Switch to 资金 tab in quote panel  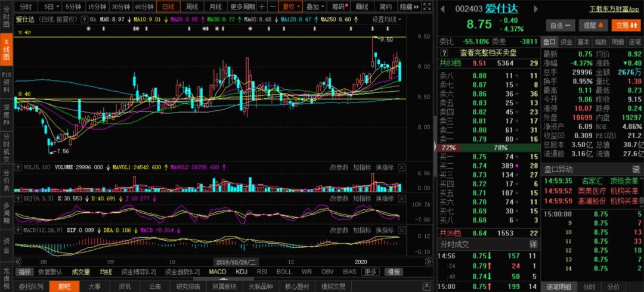[566, 42]
